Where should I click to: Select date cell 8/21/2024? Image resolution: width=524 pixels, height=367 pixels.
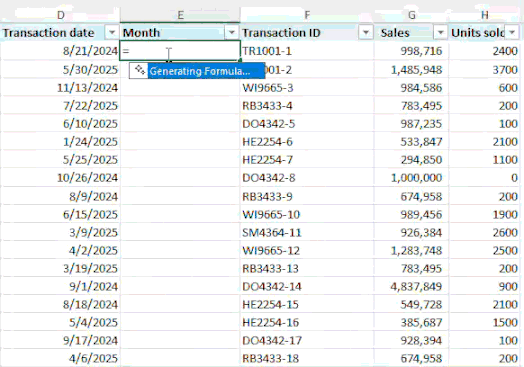point(60,51)
